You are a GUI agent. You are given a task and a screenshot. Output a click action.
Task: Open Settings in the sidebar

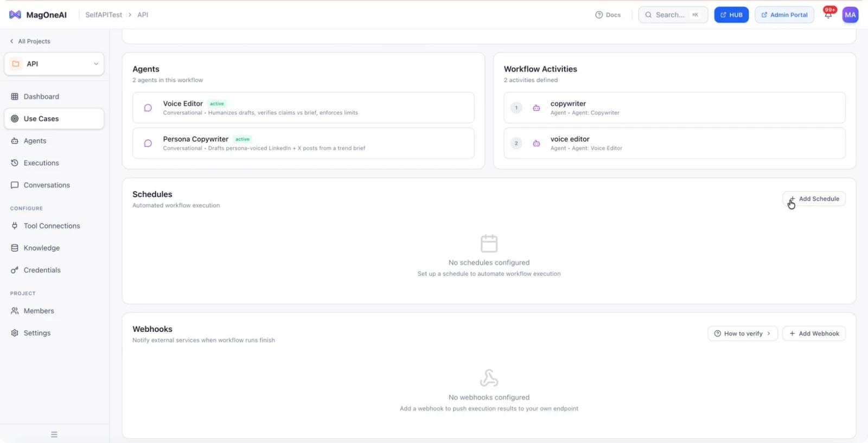[54, 333]
